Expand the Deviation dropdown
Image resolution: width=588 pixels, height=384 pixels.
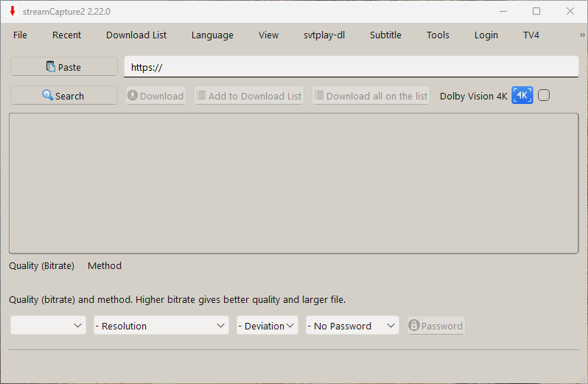[x=267, y=326]
